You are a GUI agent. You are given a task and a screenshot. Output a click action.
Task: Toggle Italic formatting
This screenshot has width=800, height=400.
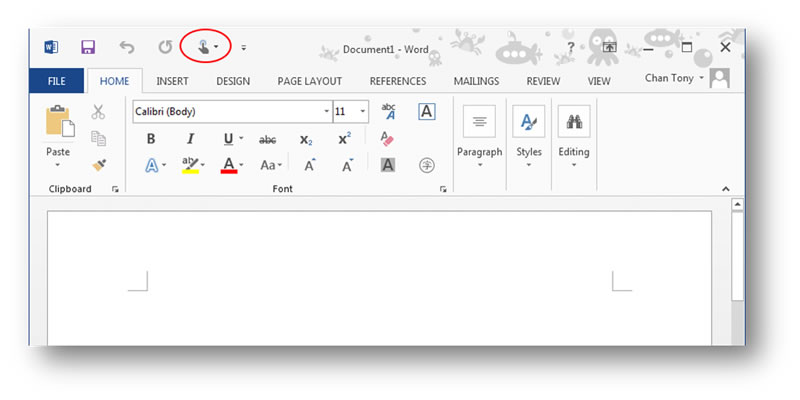tap(189, 139)
